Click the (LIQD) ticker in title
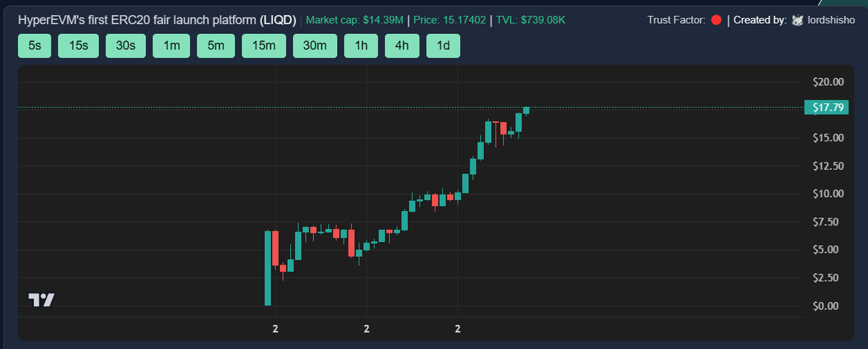868x349 pixels. (x=277, y=20)
